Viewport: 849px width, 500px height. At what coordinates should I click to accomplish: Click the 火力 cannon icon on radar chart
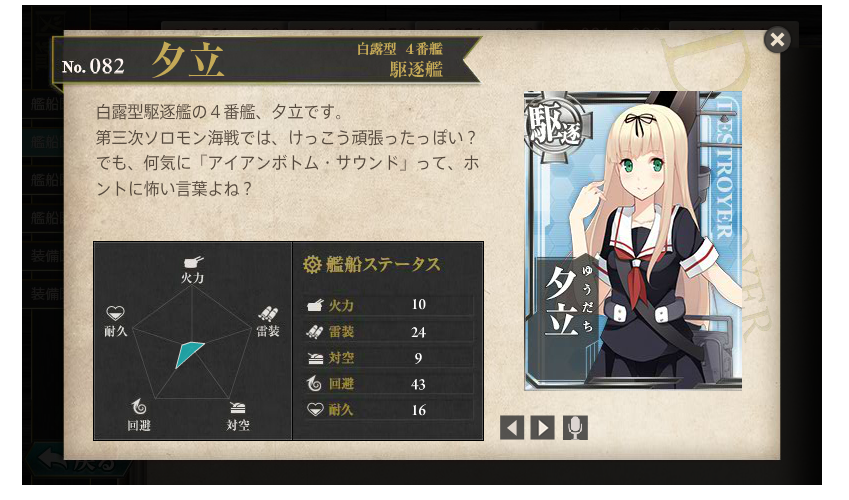coord(193,262)
